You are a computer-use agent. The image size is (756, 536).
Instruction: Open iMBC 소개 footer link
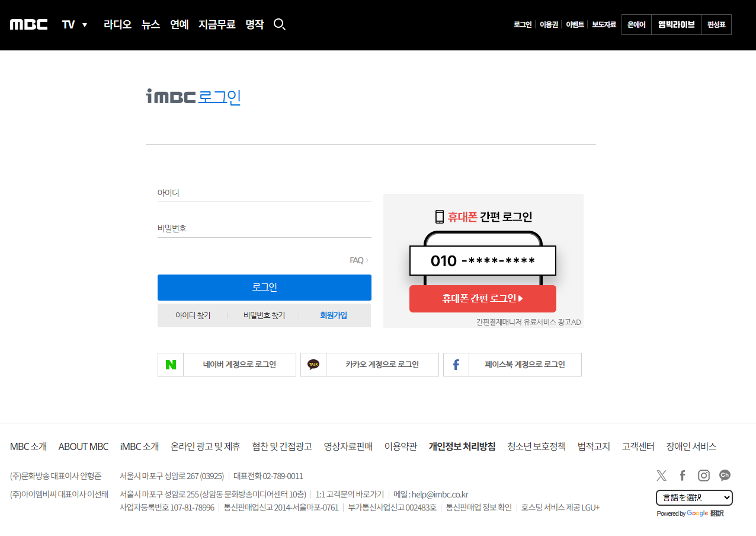pos(139,446)
